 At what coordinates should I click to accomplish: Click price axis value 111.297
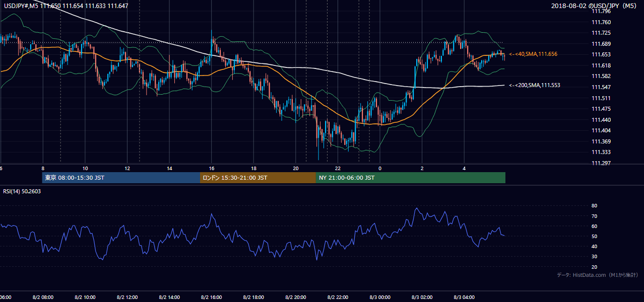pos(601,163)
